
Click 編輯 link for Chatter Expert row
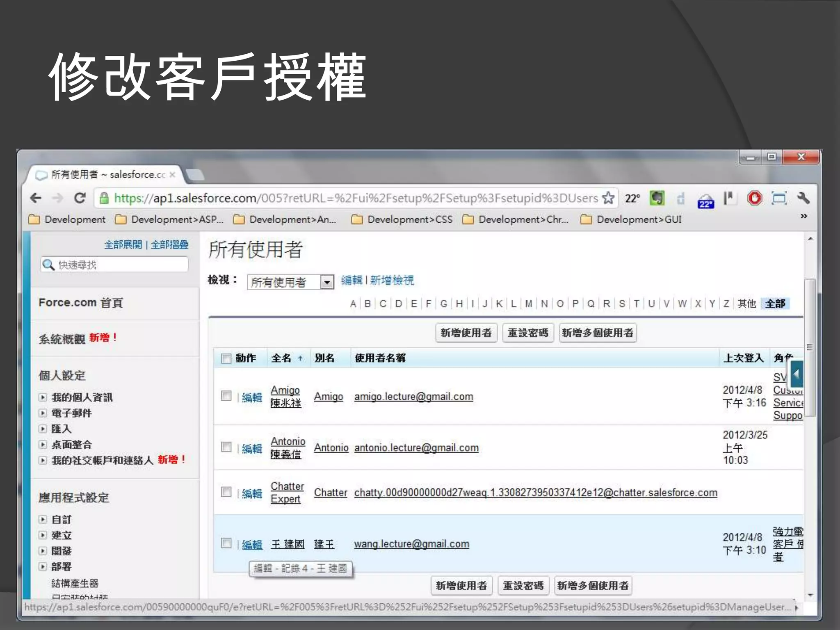252,493
